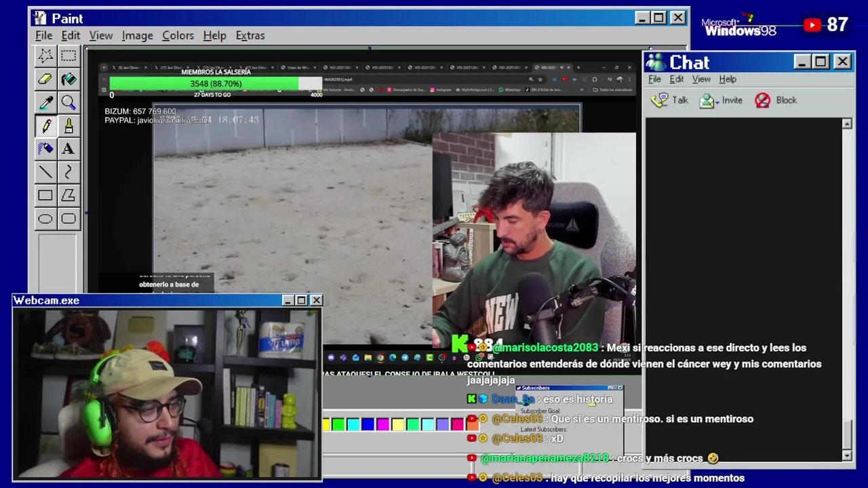Choose the Fill With Color bucket tool

point(68,79)
